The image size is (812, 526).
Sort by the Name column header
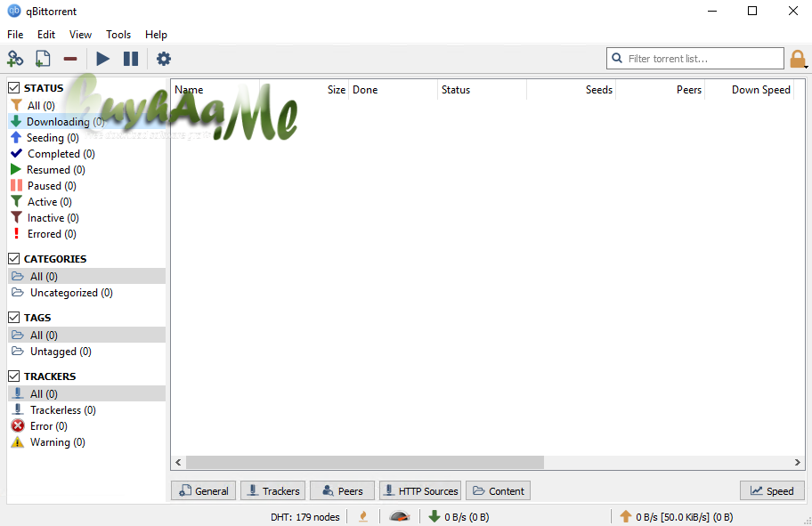[215, 90]
